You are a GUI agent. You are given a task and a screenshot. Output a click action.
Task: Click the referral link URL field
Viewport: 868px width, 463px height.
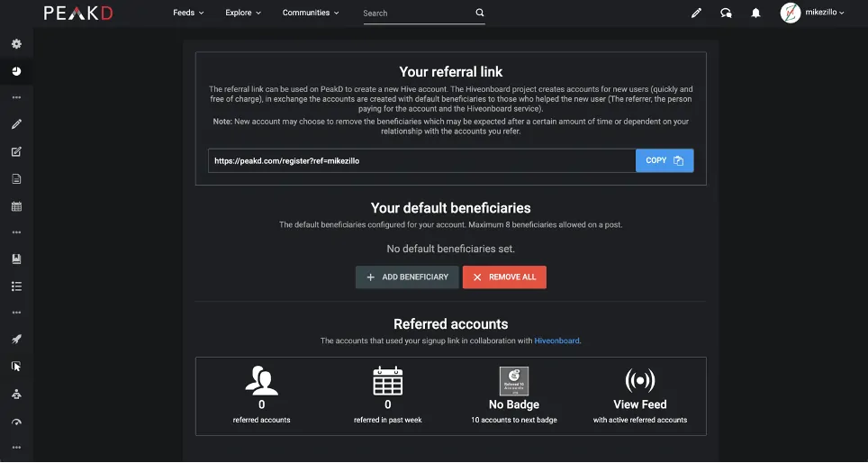click(421, 160)
